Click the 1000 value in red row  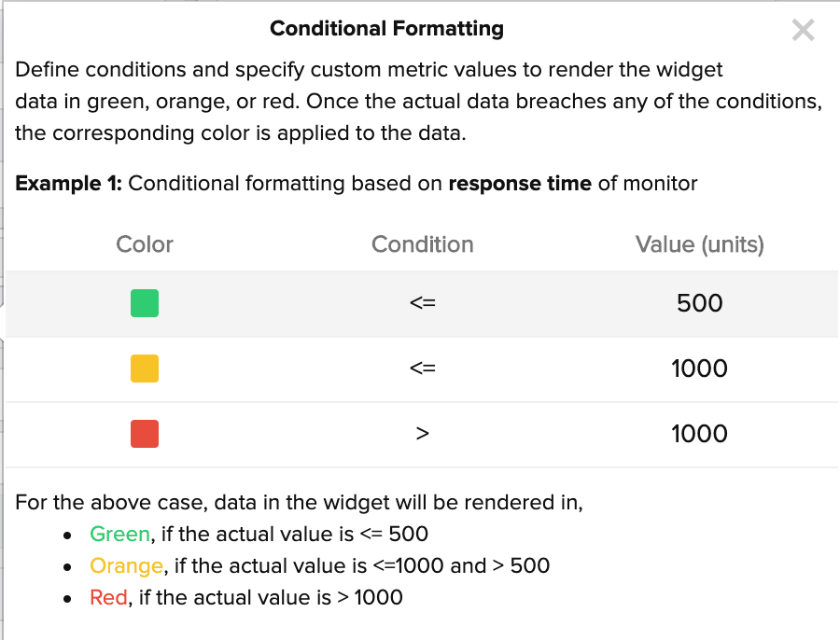pos(699,434)
